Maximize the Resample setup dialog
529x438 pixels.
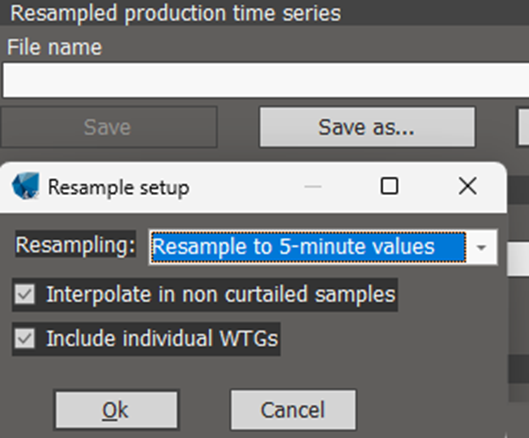[x=389, y=186]
